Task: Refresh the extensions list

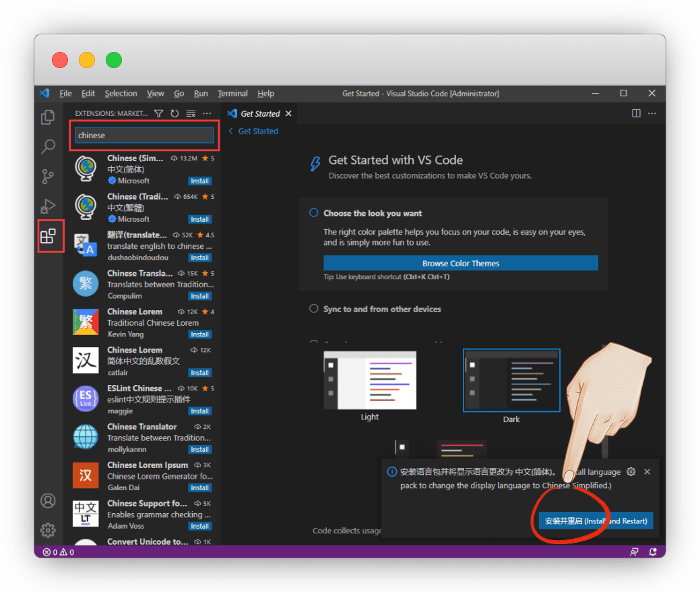Action: coord(174,114)
